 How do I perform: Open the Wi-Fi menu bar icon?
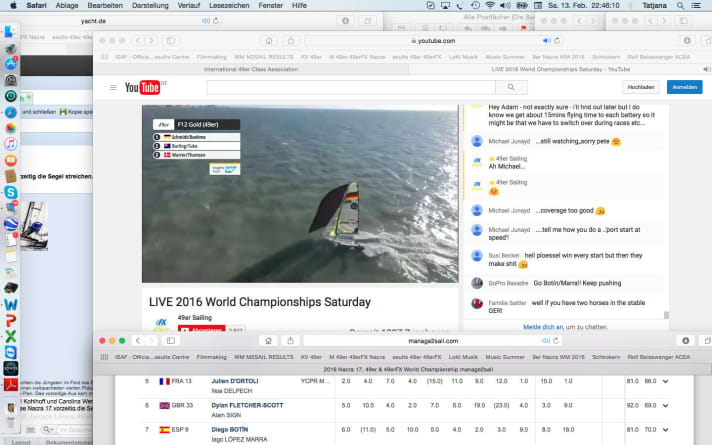(x=490, y=5)
